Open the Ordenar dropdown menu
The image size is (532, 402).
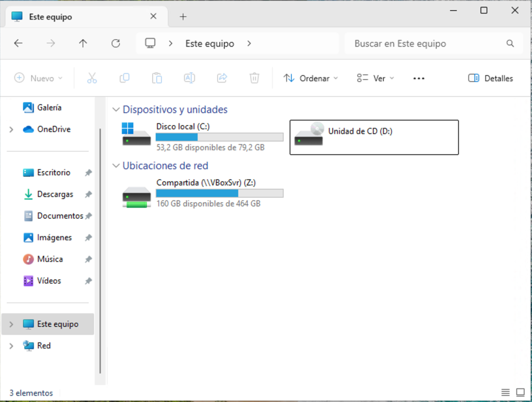pos(311,78)
